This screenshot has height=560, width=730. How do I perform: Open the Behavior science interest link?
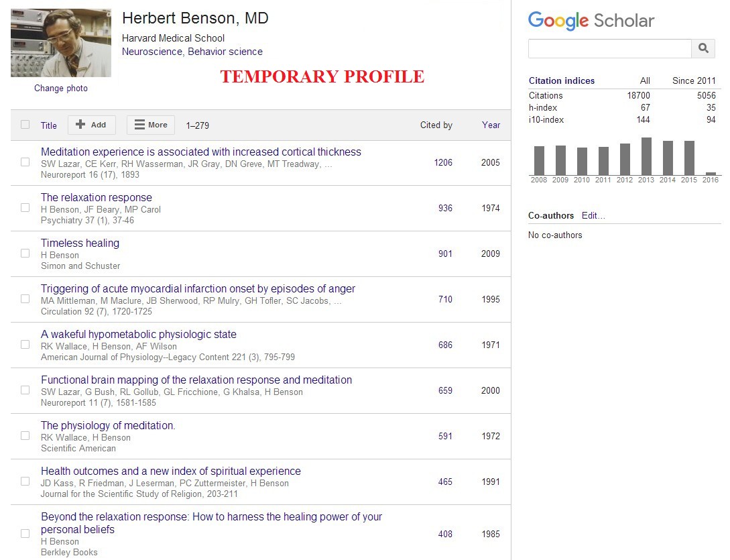[x=225, y=52]
